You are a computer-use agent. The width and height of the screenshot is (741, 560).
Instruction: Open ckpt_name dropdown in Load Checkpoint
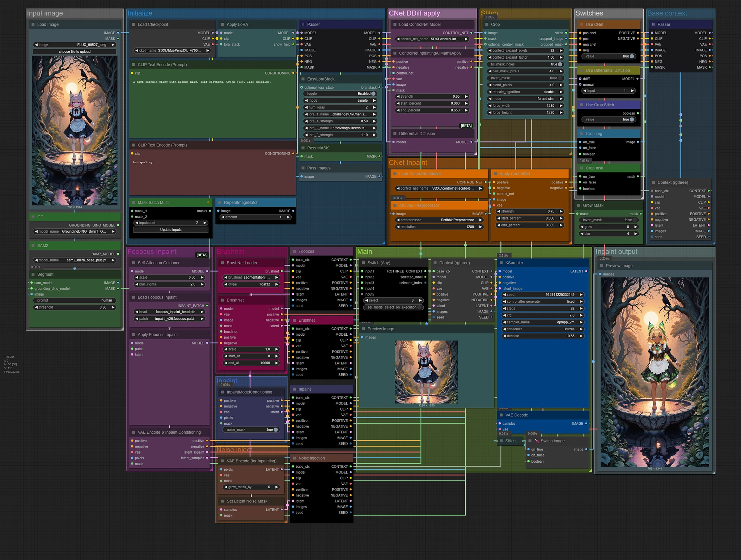click(x=172, y=51)
